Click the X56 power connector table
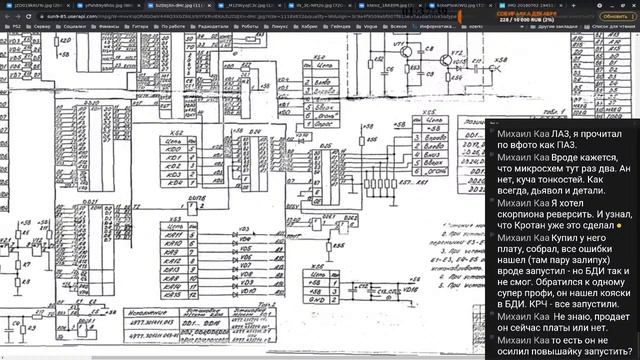Viewport: 640px width, 360px height. pyautogui.click(x=321, y=287)
